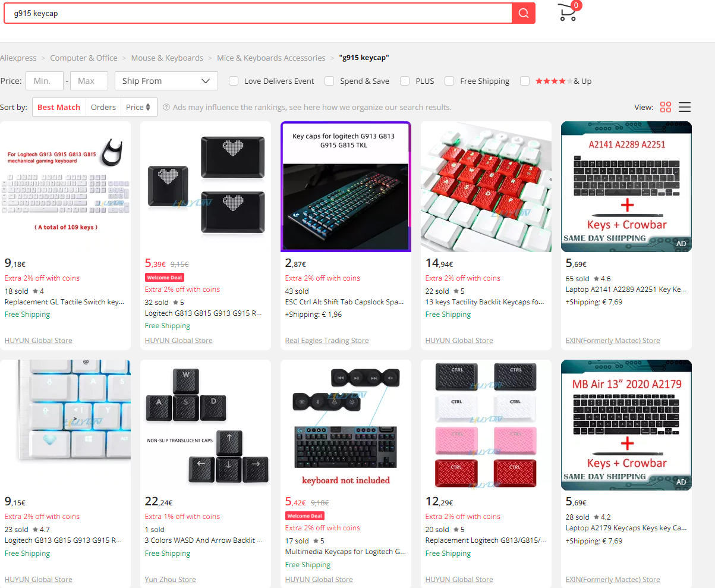
Task: Expand the Ship From dropdown
Action: 166,81
